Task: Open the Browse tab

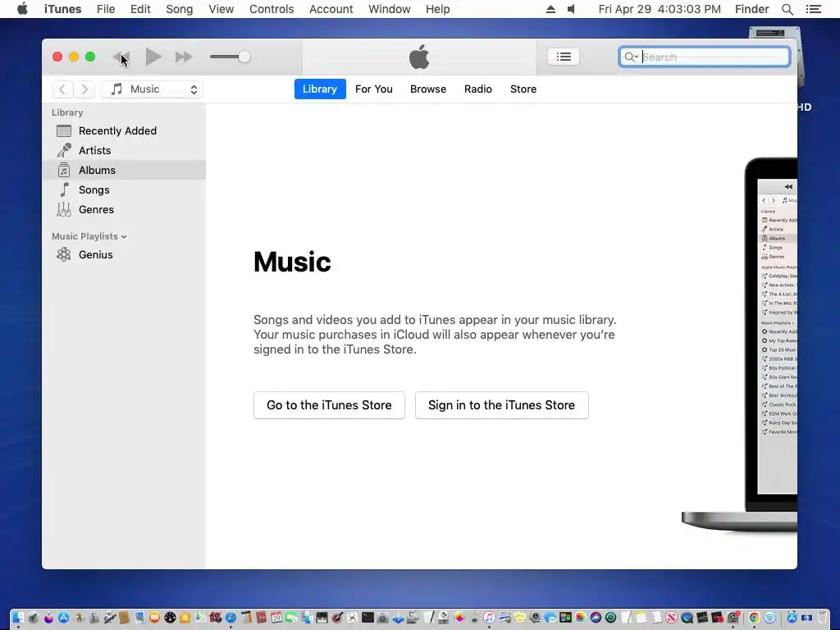Action: pos(428,89)
